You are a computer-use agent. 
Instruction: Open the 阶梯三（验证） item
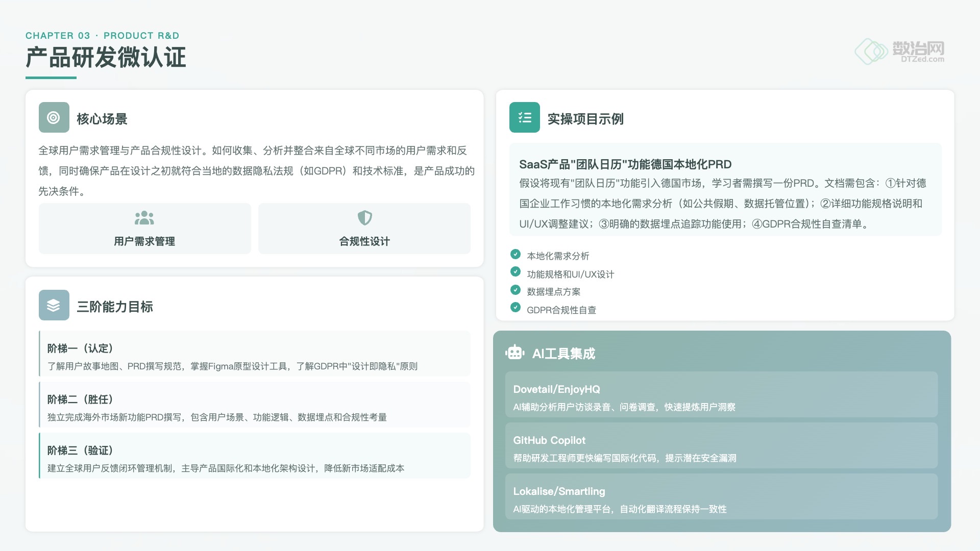[254, 456]
